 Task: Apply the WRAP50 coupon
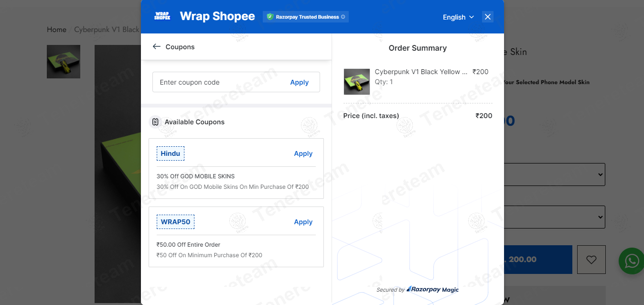[x=303, y=222]
